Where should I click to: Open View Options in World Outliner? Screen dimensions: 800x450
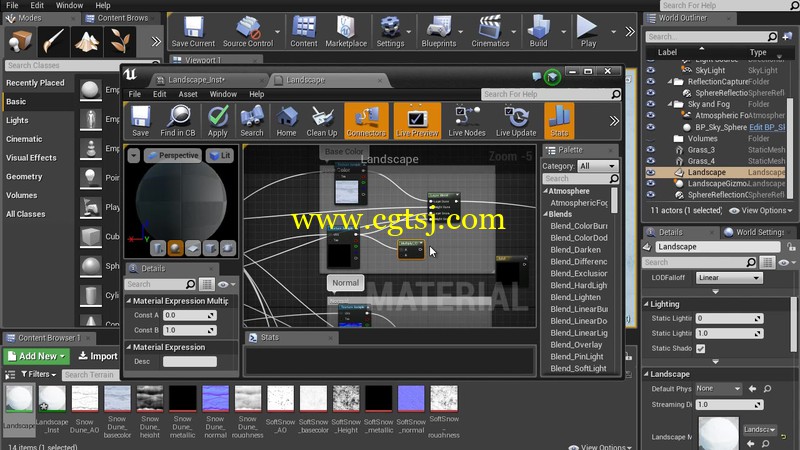point(761,211)
